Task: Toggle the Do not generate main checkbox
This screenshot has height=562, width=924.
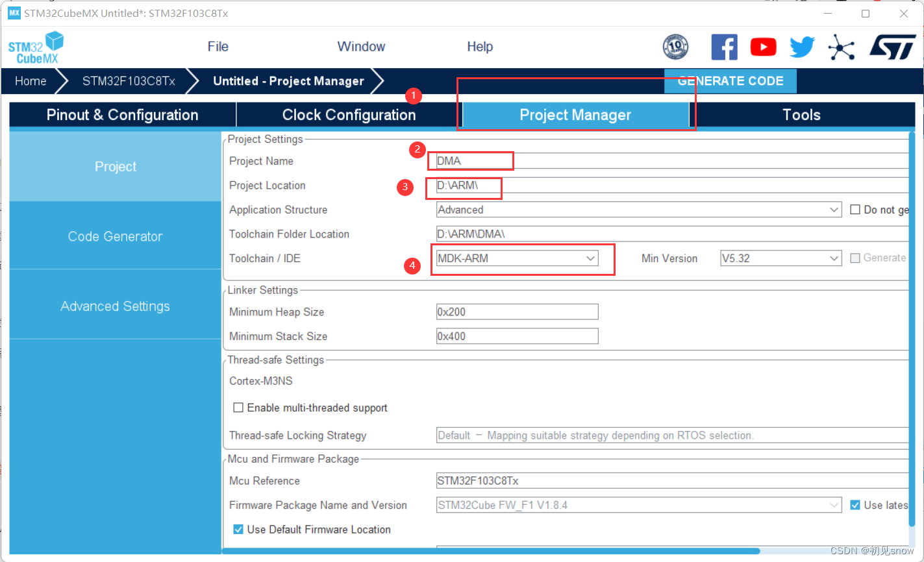Action: click(855, 210)
